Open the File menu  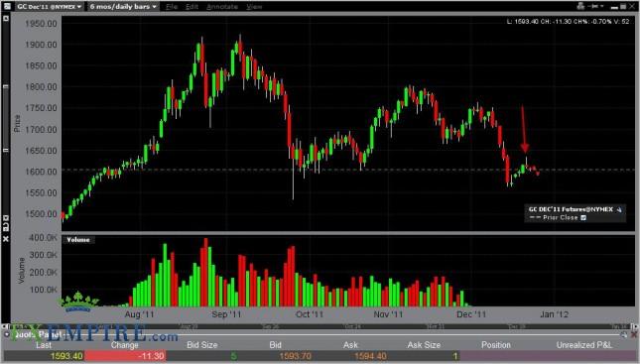tap(172, 7)
